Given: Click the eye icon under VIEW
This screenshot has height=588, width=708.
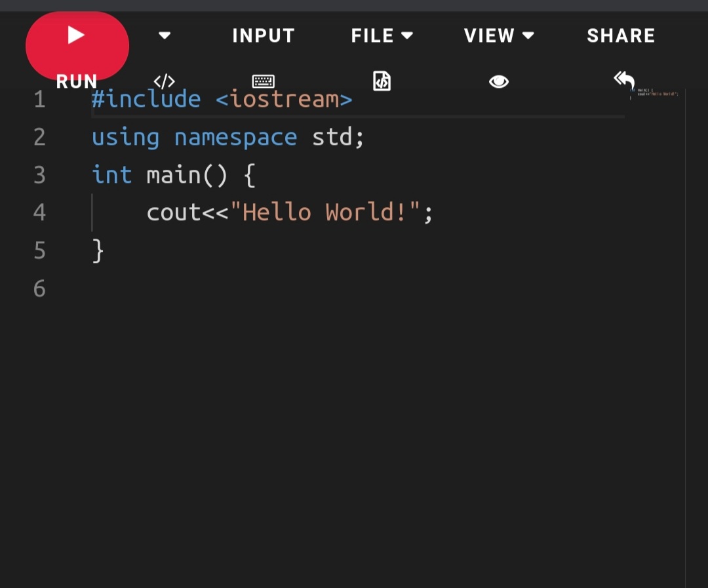Looking at the screenshot, I should 499,81.
